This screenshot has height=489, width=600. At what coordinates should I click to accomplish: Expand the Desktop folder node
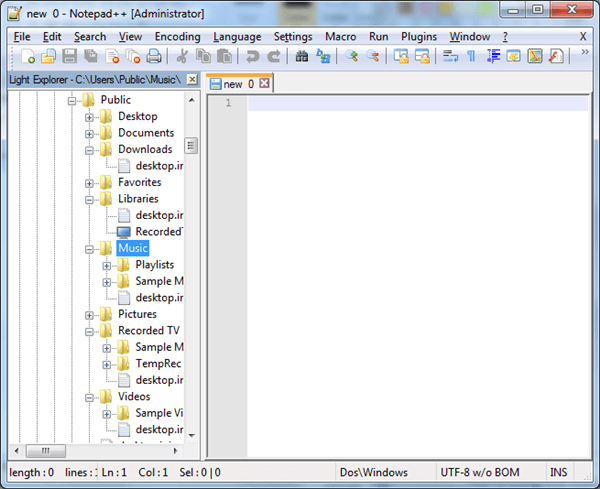pyautogui.click(x=90, y=117)
